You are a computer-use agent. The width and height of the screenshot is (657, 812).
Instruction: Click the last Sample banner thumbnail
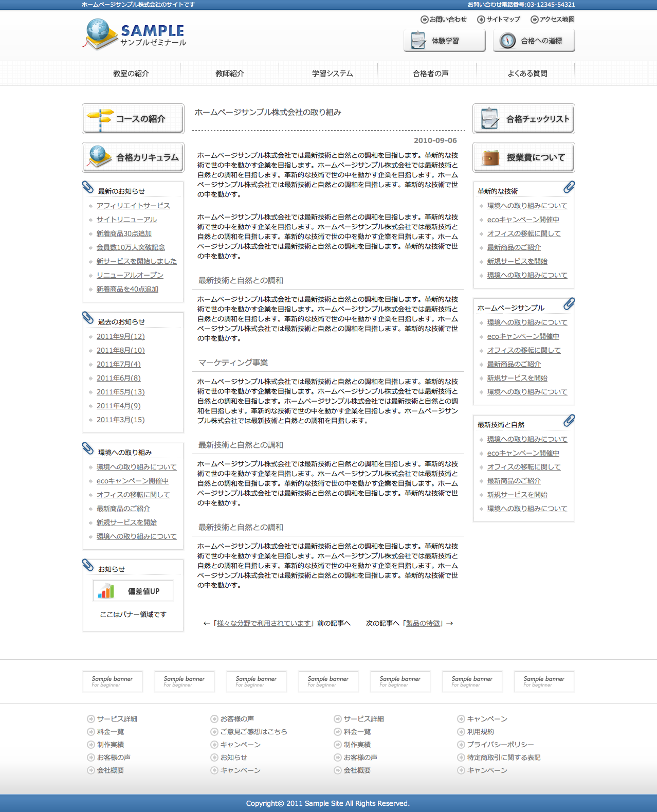click(x=544, y=681)
